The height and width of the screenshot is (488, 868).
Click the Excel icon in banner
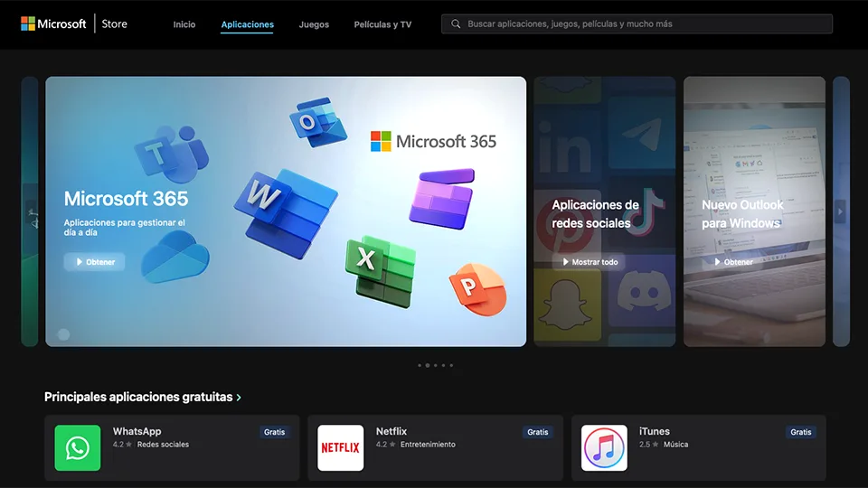(x=381, y=271)
